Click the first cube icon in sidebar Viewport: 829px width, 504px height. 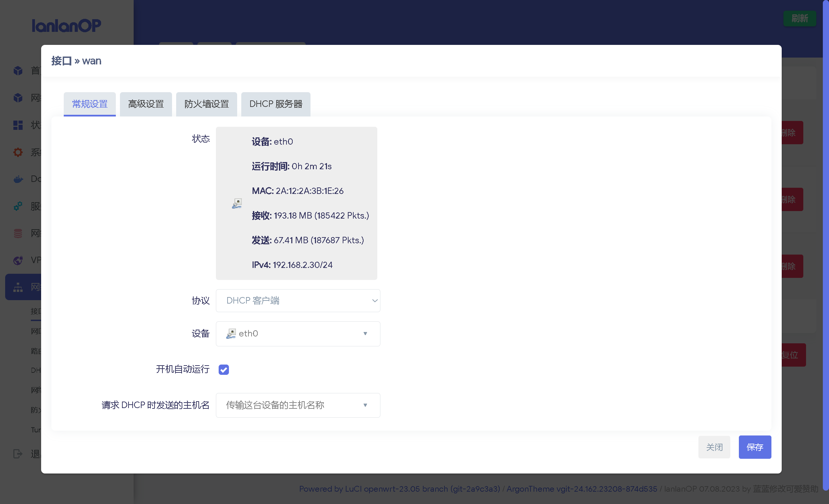coord(18,71)
